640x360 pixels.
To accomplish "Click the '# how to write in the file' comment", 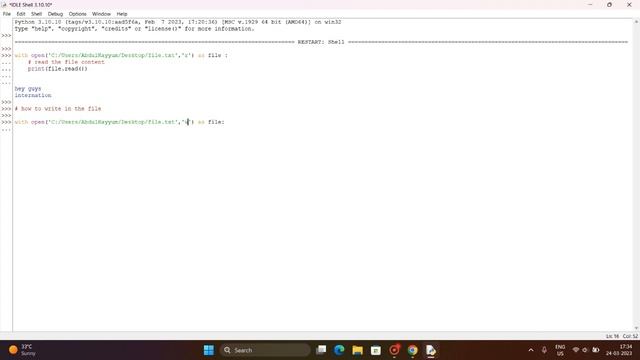I will tap(58, 109).
